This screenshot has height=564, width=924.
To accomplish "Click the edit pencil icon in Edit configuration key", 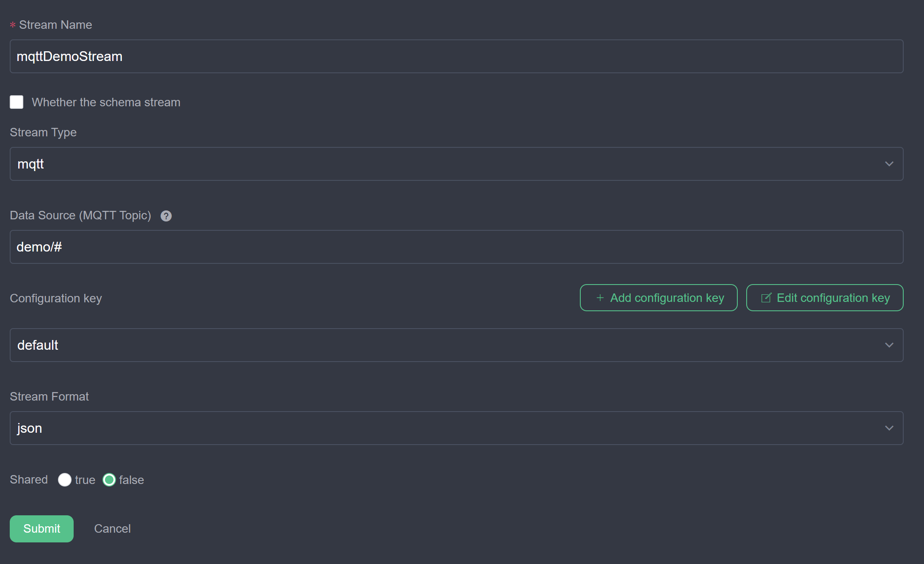I will pos(766,298).
